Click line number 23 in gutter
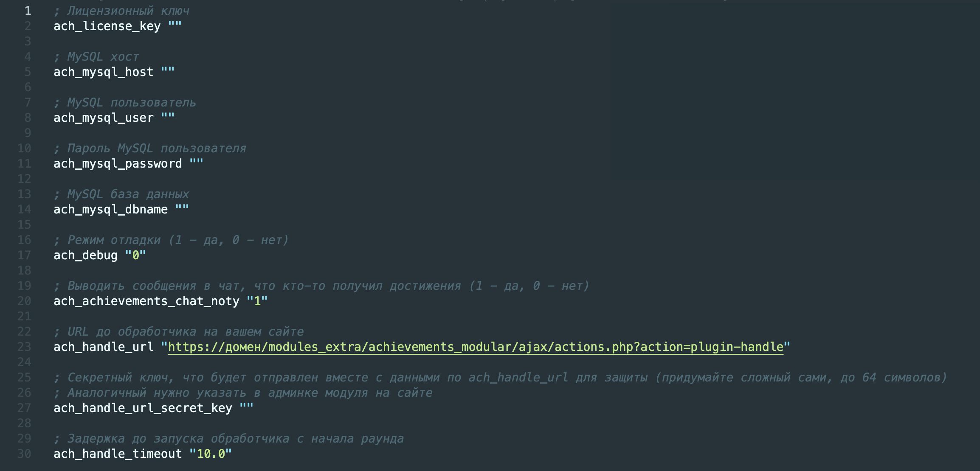 [x=24, y=347]
